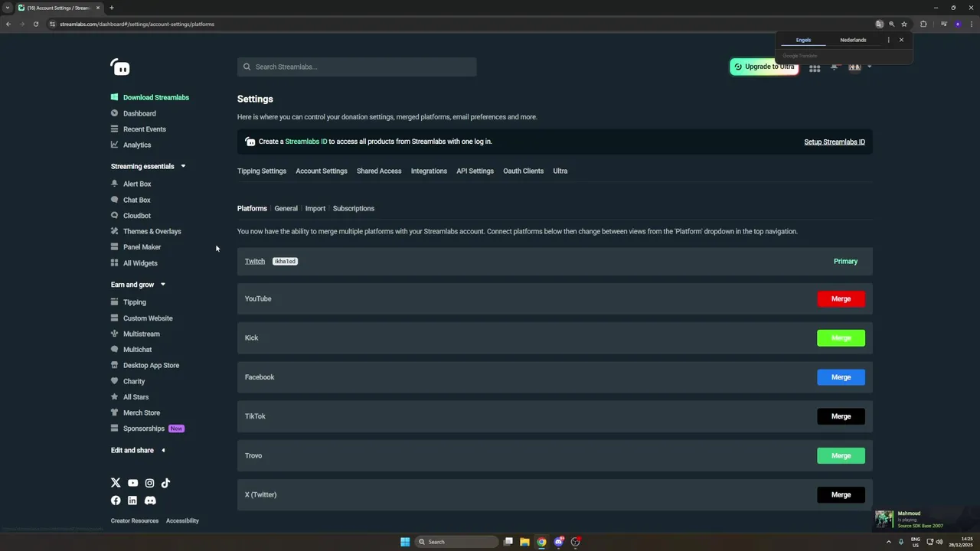Switch to Tipping Settings tab
This screenshot has width=980, height=551.
262,171
